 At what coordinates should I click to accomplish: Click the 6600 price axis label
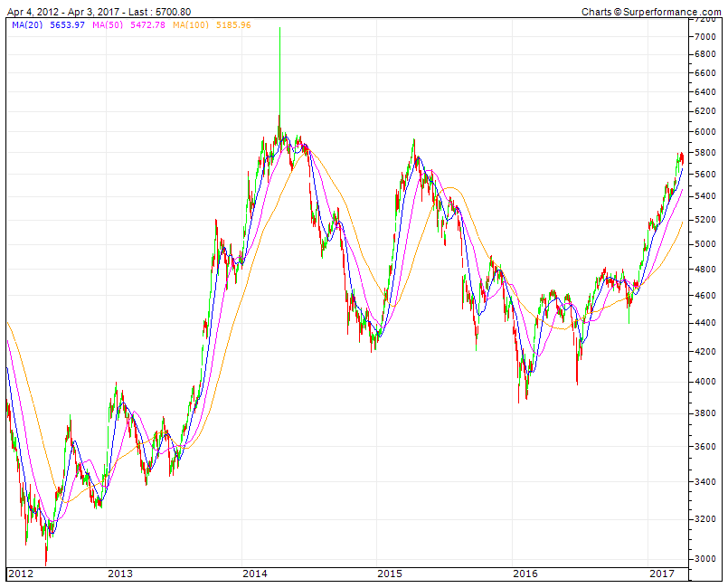click(705, 73)
